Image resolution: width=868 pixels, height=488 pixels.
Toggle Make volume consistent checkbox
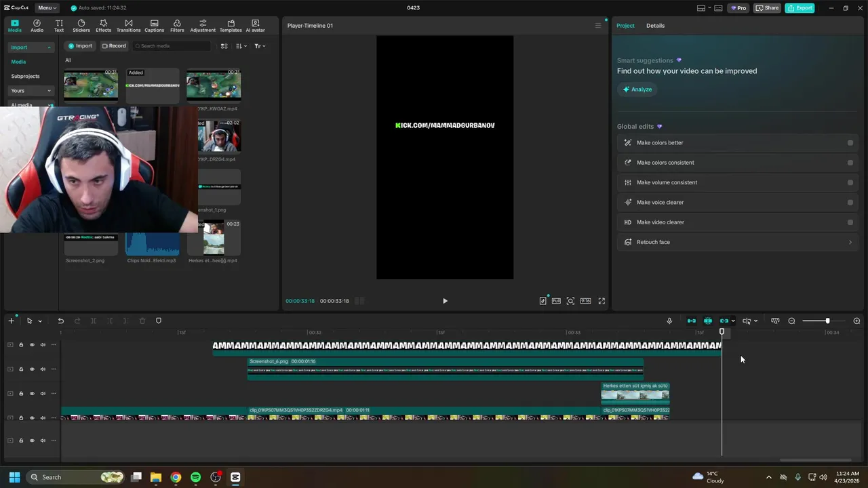[850, 182]
